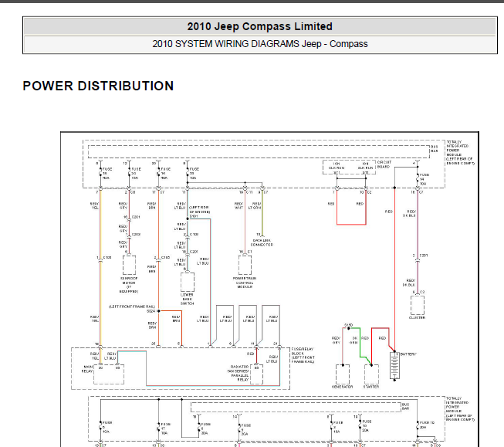This screenshot has width=504, height=447.
Task: Click the RED/LT GRN wire label
Action: tap(255, 206)
